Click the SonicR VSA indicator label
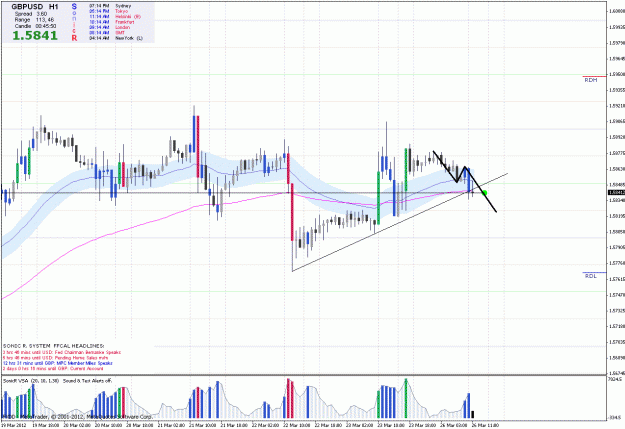The width and height of the screenshot is (625, 429). [x=31, y=381]
